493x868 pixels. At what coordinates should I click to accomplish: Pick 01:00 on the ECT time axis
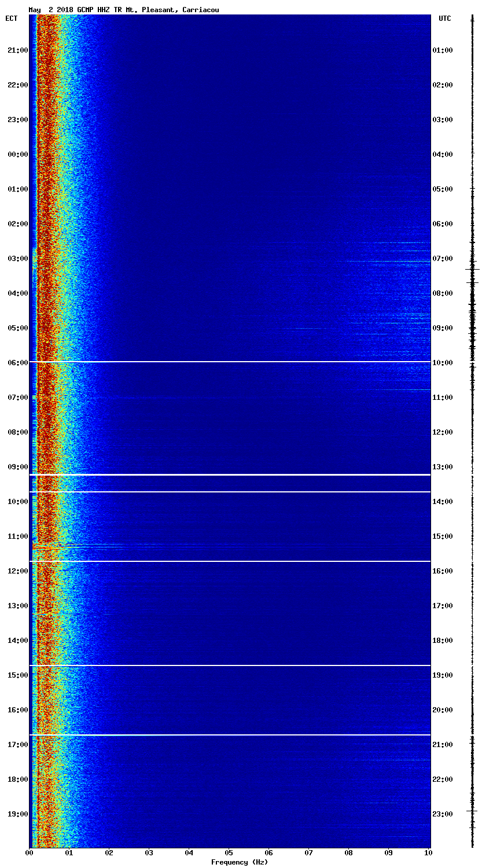17,189
